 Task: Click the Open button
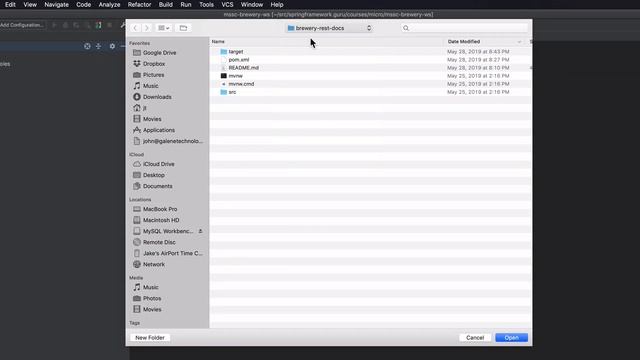[x=511, y=338]
